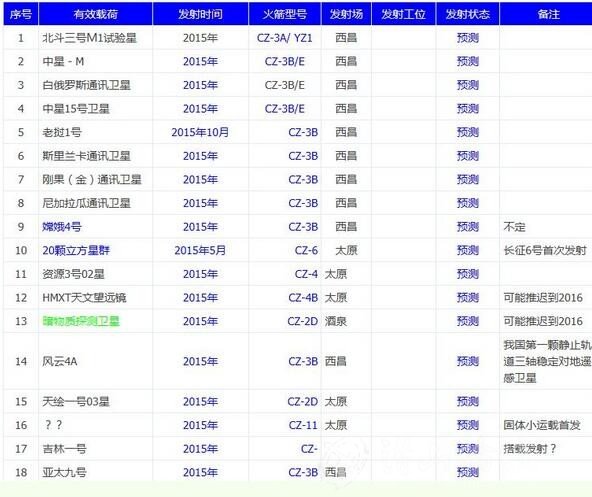Click sequence number 18
Image resolution: width=592 pixels, height=497 pixels.
click(21, 472)
